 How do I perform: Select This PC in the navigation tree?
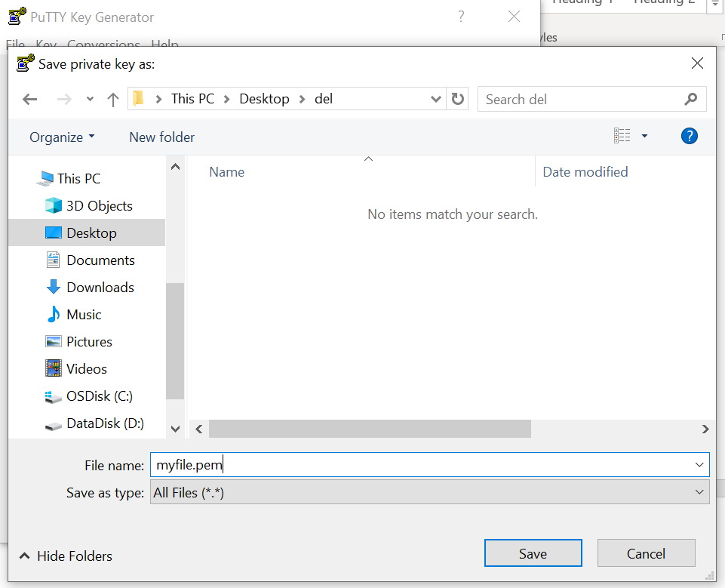coord(78,179)
